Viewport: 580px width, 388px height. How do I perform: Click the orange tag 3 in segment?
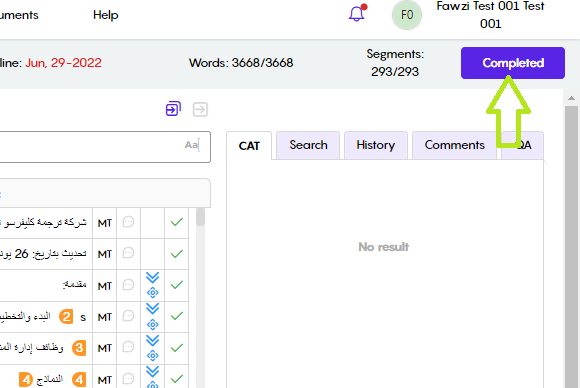coord(79,348)
